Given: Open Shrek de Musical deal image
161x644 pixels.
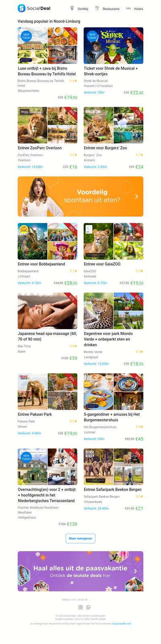Looking at the screenshot, I should (114, 45).
